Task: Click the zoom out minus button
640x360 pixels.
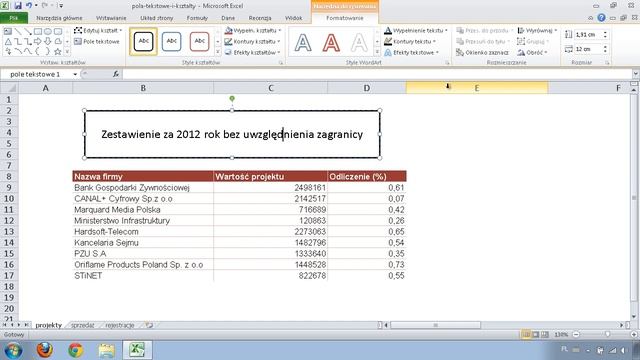Action: click(576, 334)
